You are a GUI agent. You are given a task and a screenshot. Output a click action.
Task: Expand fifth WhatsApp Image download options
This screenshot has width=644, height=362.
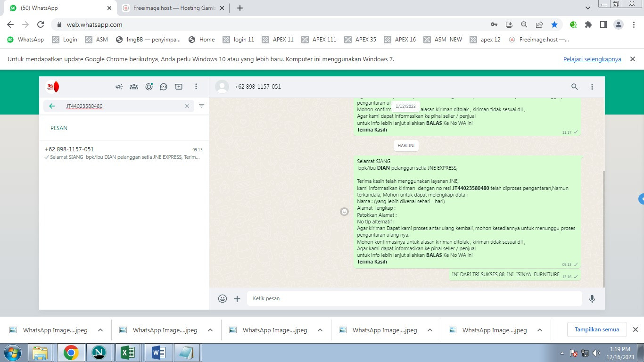(x=540, y=330)
